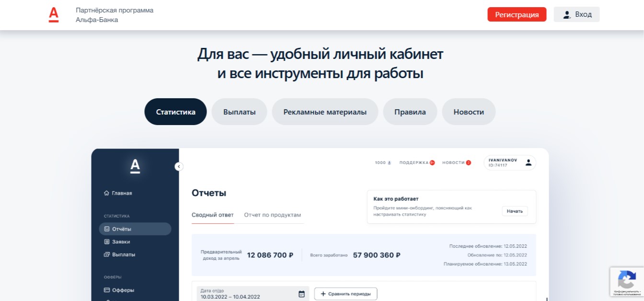Click the calendar icon in date field
This screenshot has height=301, width=644.
pyautogui.click(x=302, y=293)
